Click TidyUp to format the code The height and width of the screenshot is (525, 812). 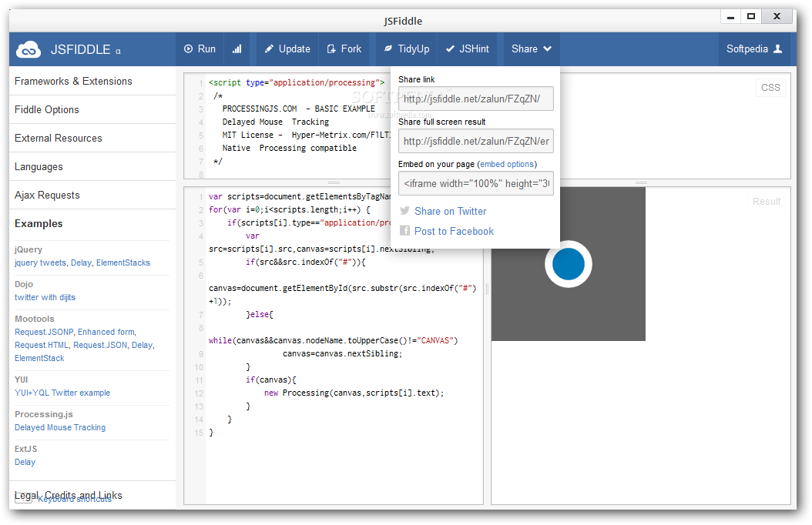pos(407,48)
